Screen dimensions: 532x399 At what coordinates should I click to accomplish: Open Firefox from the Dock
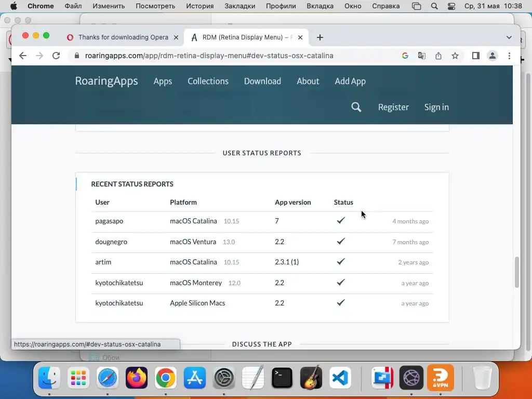[137, 378]
